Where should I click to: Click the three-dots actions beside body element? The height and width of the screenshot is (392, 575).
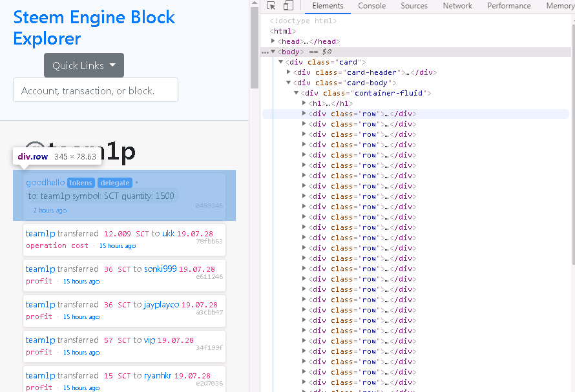[x=265, y=52]
